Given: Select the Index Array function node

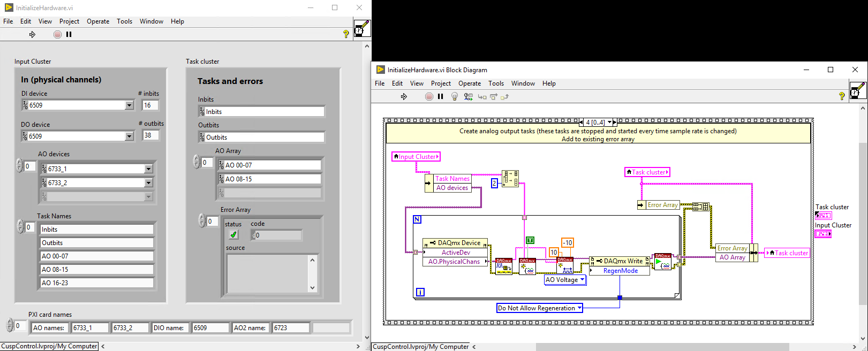Looking at the screenshot, I should 510,179.
